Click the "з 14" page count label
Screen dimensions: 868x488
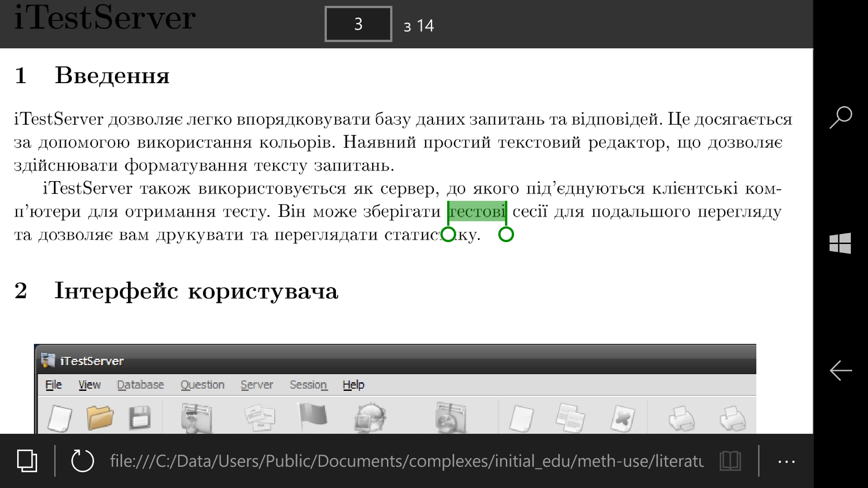tap(419, 26)
